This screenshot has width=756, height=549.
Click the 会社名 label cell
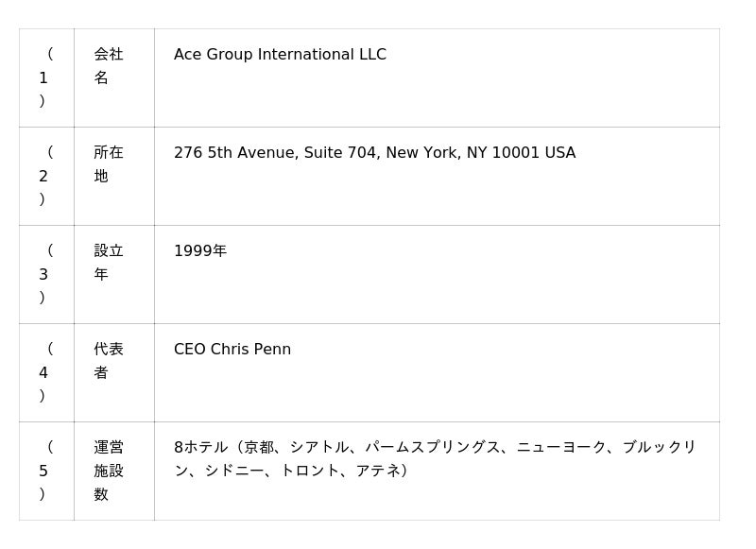109,66
